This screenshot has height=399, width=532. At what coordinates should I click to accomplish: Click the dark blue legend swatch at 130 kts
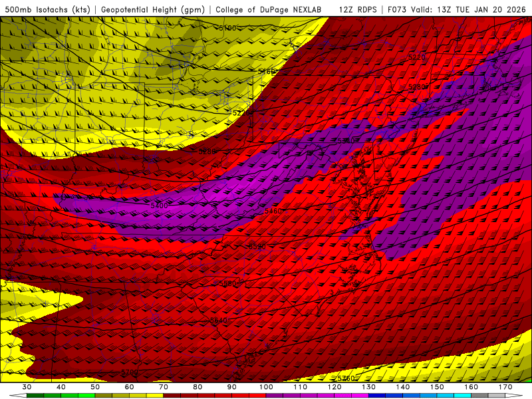377,395
